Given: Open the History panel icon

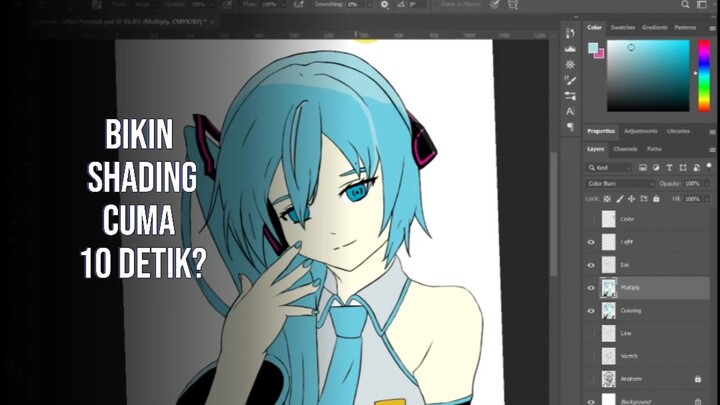Looking at the screenshot, I should [570, 33].
